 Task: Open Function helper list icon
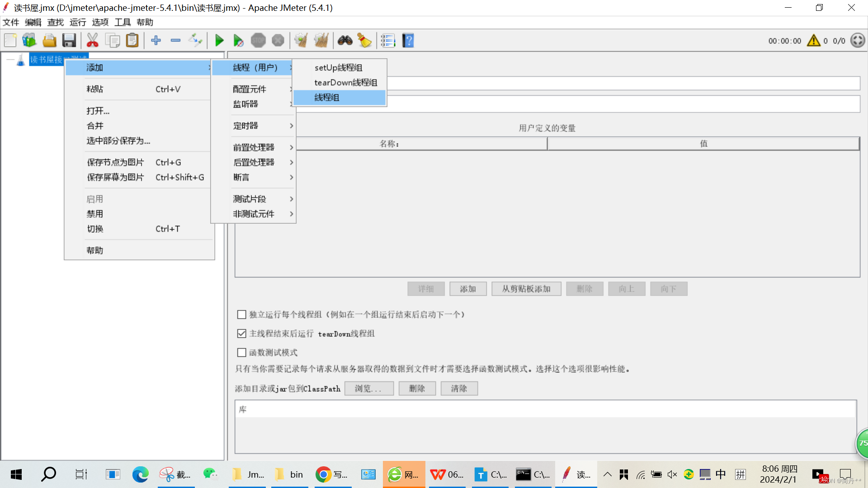point(388,41)
